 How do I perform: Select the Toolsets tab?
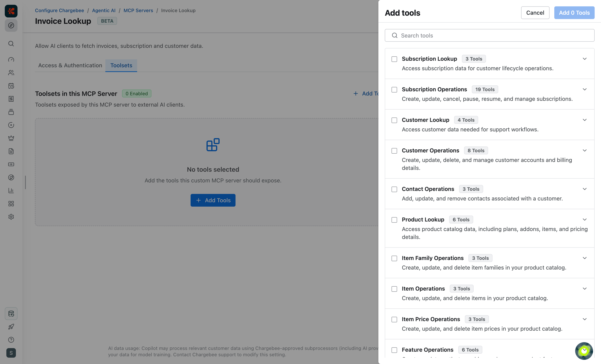click(121, 65)
